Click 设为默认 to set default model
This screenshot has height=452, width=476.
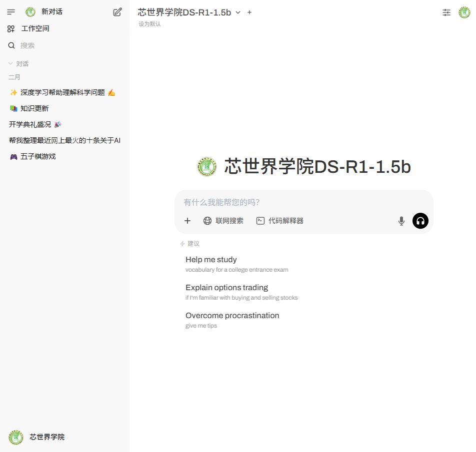click(149, 24)
